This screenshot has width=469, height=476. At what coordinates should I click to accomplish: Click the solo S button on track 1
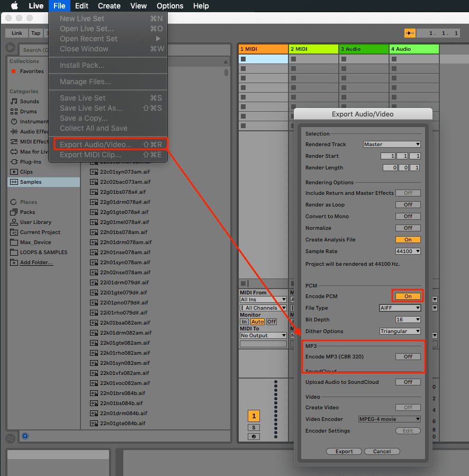pyautogui.click(x=254, y=427)
